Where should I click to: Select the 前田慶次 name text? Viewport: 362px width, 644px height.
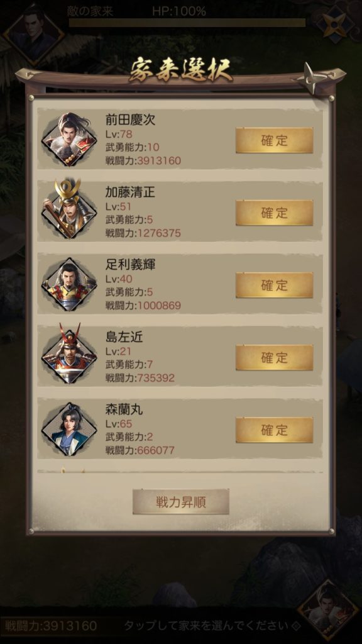130,119
